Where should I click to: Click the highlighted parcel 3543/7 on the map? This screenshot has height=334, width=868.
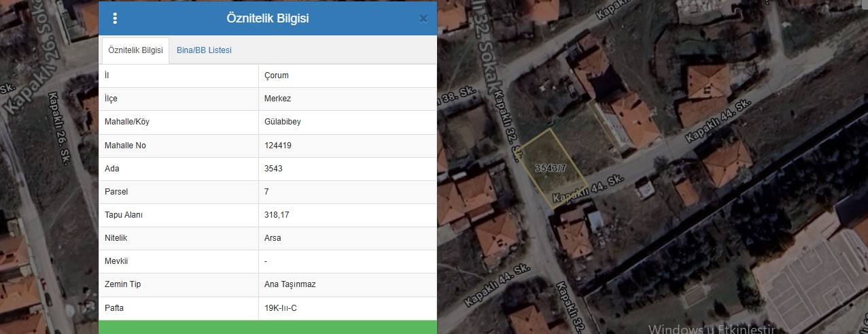point(552,167)
